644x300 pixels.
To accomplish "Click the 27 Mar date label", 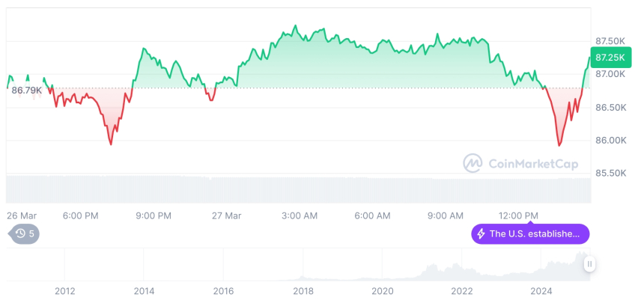I will point(226,215).
